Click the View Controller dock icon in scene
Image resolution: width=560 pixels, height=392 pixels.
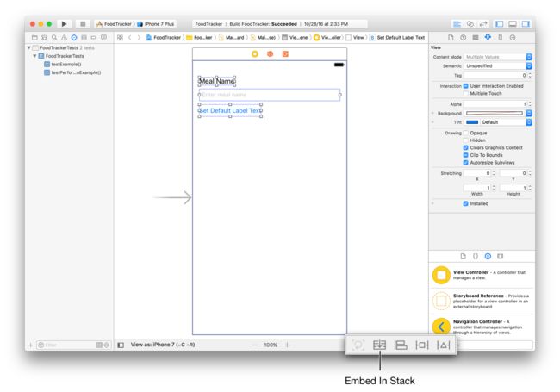click(x=255, y=54)
